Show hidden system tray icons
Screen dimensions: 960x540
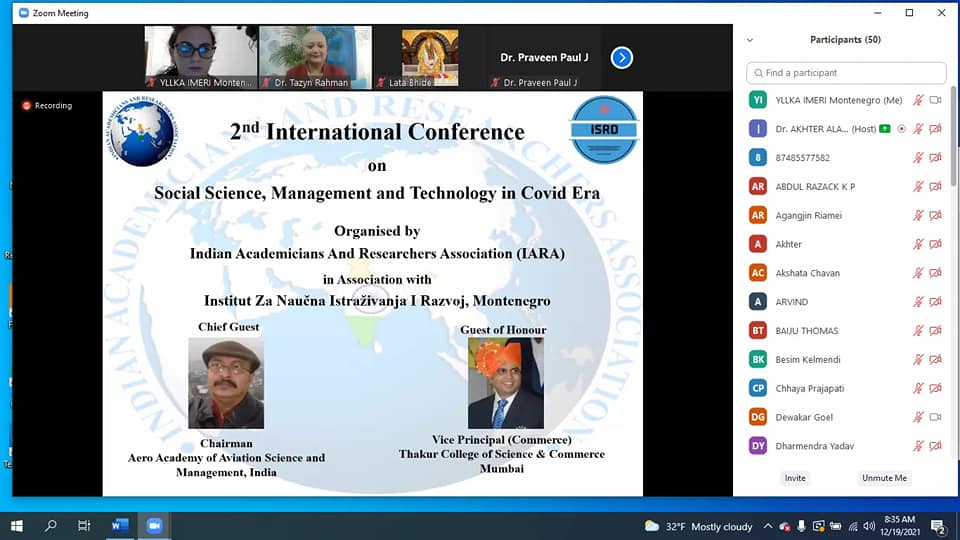768,526
